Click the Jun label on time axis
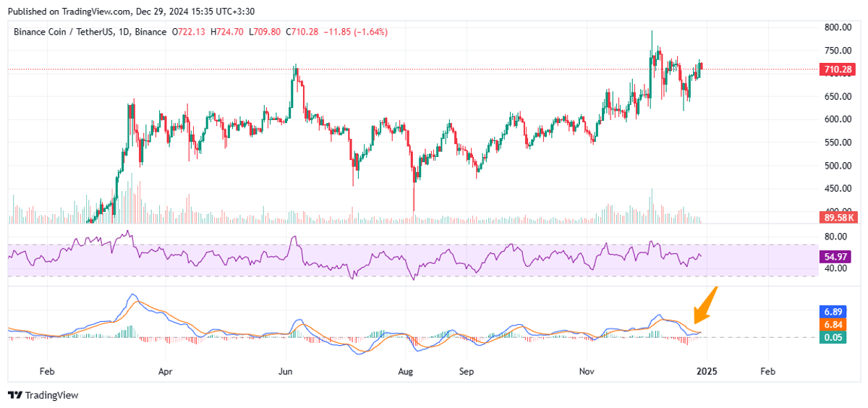The width and height of the screenshot is (868, 408). 286,371
